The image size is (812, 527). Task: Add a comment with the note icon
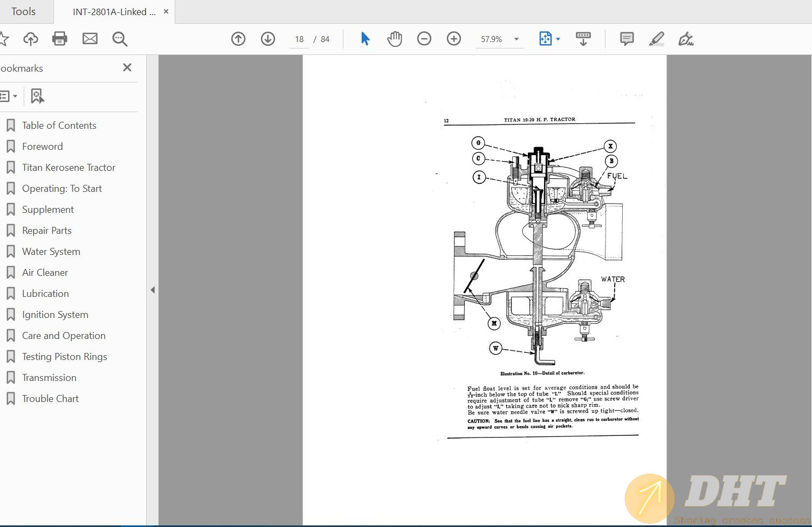(x=627, y=39)
